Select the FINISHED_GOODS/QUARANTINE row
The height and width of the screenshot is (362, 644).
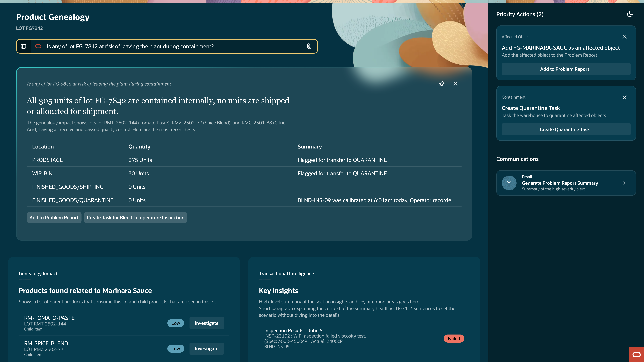(x=244, y=200)
